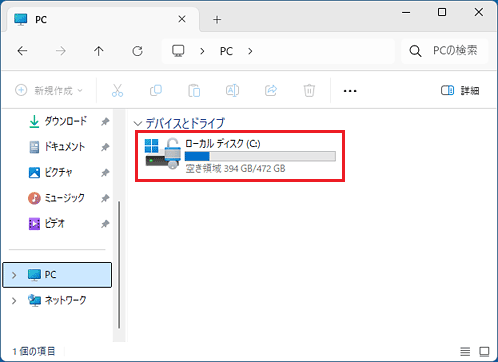Viewport: 498px width, 362px height.
Task: Click the Cut scissors icon
Action: [x=117, y=90]
